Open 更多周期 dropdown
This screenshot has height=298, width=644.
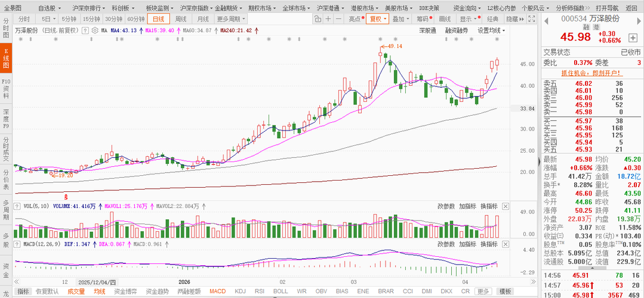[x=231, y=19]
